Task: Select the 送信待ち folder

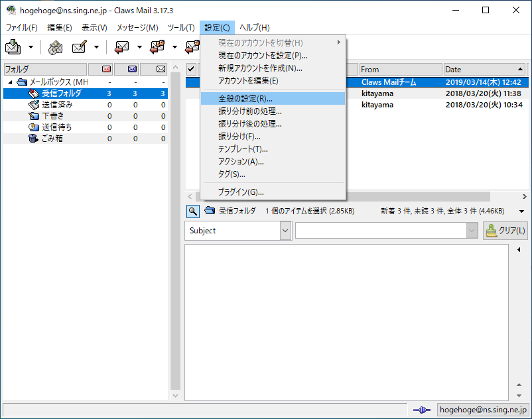Action: click(x=86, y=127)
